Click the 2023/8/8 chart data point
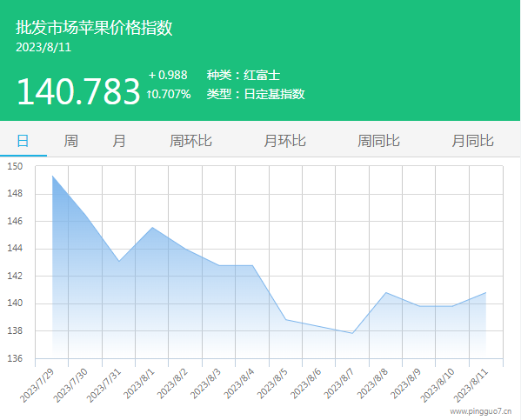The image size is (521, 420). pyautogui.click(x=386, y=293)
